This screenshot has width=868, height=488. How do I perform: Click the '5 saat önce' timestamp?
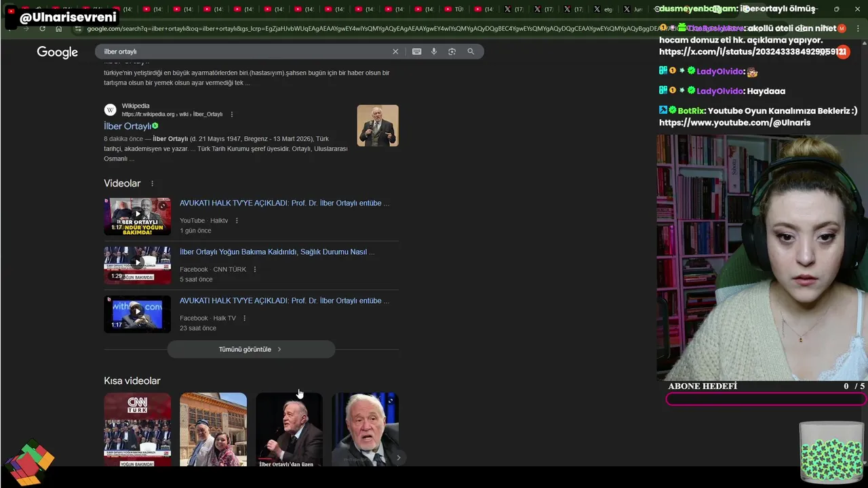[x=196, y=279]
